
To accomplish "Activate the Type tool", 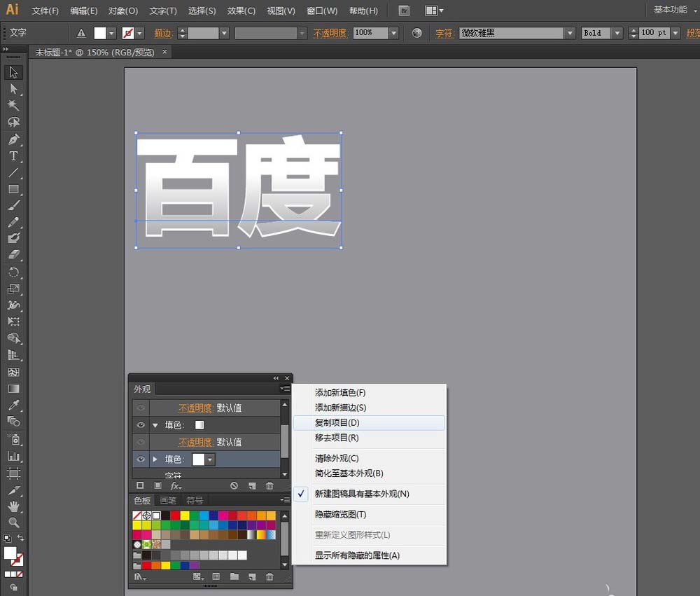I will [13, 156].
